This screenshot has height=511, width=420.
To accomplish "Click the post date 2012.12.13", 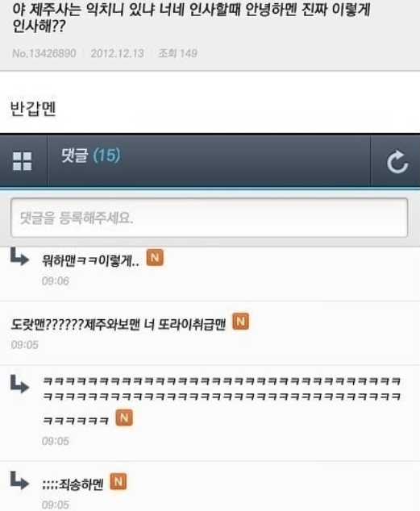I will coord(118,53).
